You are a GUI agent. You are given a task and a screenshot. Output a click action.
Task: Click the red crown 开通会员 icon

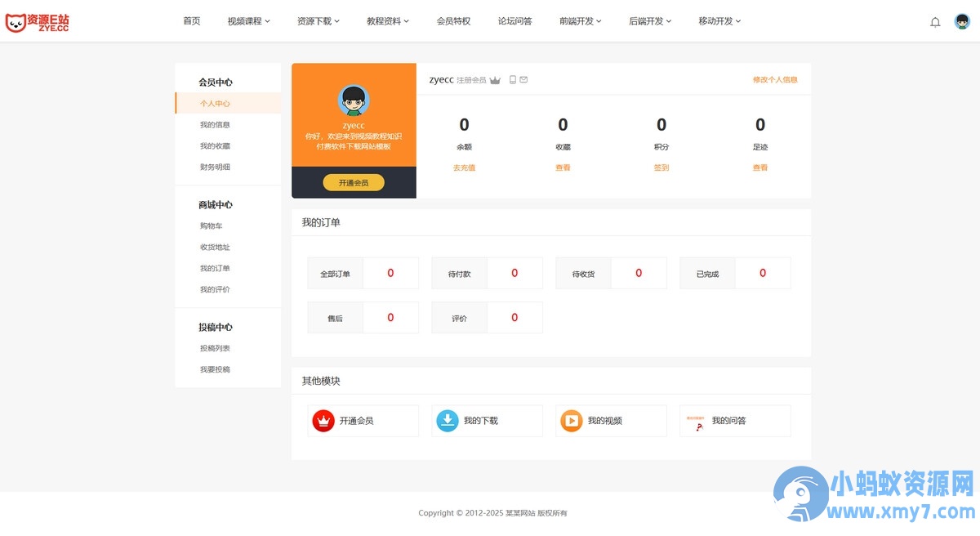pos(323,421)
